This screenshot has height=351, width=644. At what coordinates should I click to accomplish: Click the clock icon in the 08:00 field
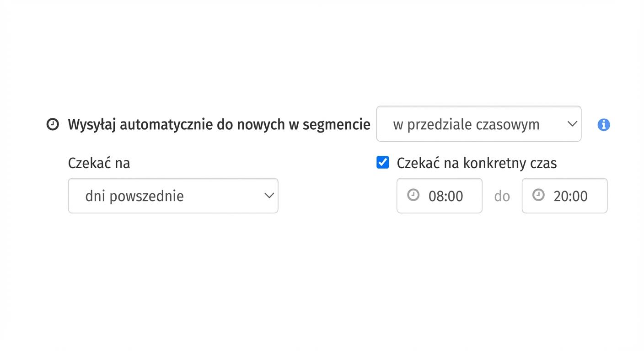point(413,195)
